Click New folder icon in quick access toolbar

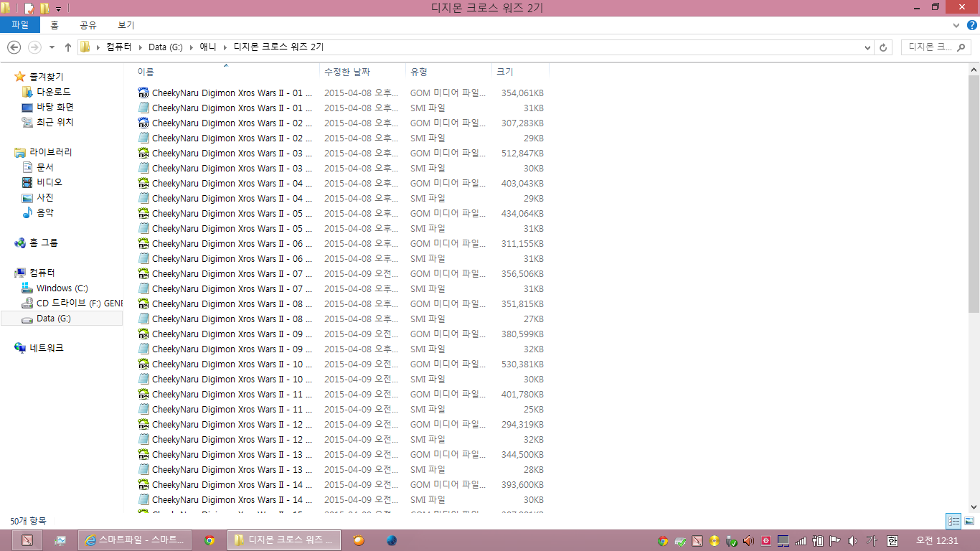coord(44,8)
